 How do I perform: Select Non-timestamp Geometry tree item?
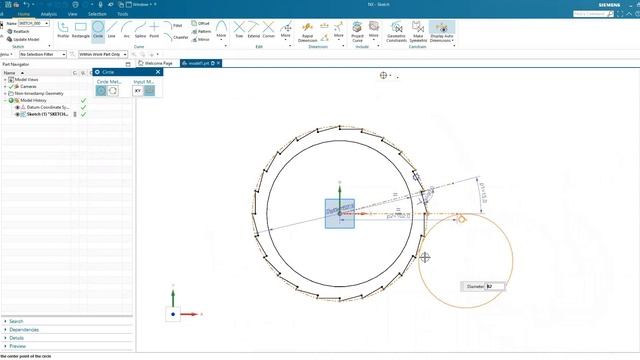(x=39, y=93)
